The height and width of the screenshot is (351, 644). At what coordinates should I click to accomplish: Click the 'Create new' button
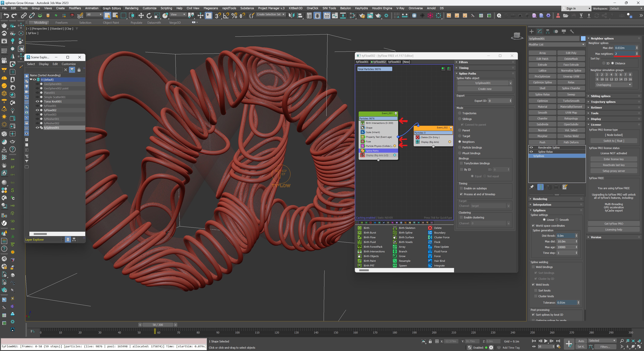(485, 89)
